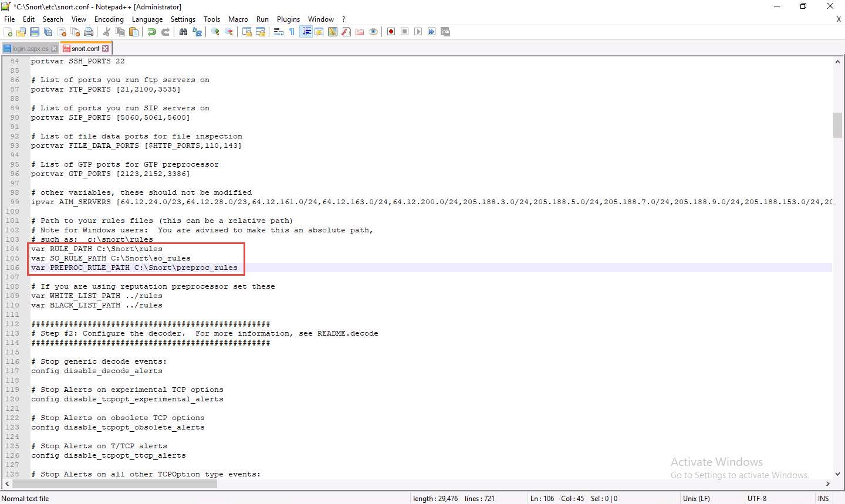Place cursor on 'var RULE_PATH C:\Snort\rules' line

pos(97,249)
